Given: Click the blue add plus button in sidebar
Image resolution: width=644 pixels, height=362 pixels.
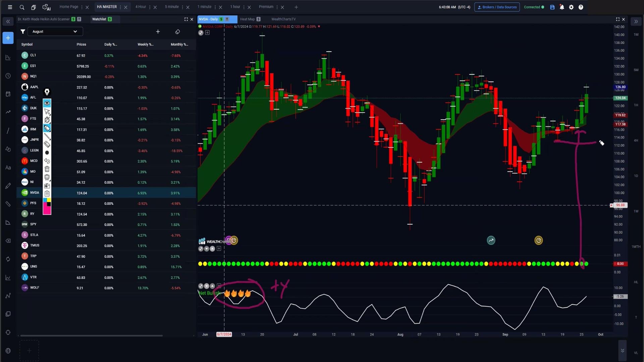Looking at the screenshot, I should pos(8,38).
